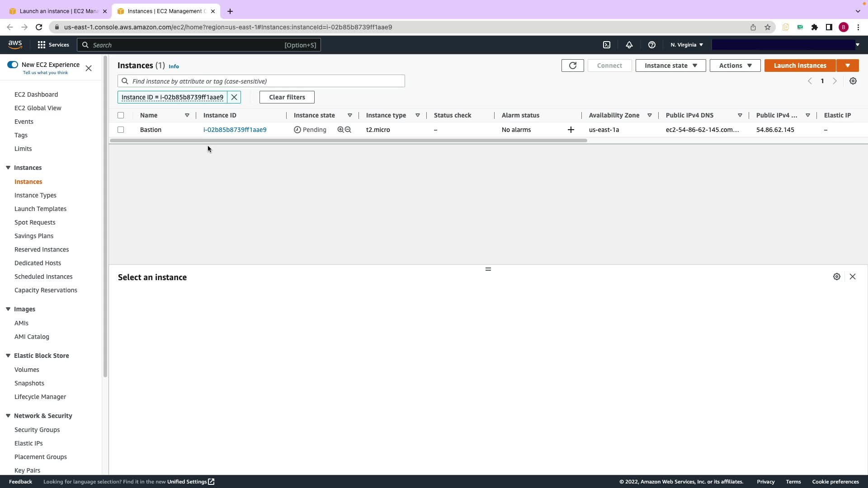Open the N. Virginia region selector
Screen dimensions: 868x488
(x=686, y=45)
